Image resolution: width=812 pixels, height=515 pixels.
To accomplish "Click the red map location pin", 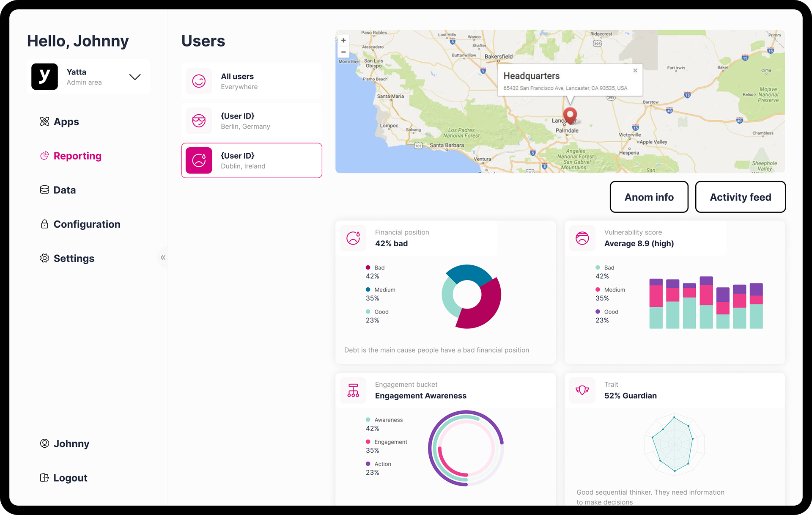I will tap(570, 114).
